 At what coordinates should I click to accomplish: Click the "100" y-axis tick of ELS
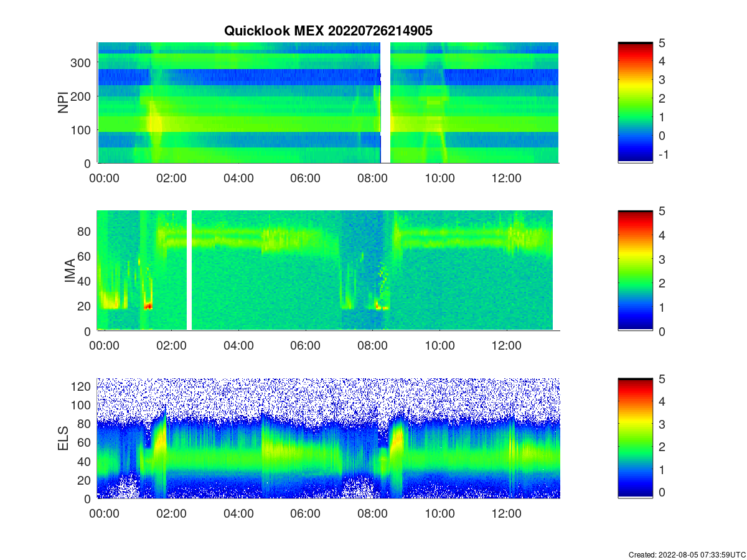(x=82, y=405)
